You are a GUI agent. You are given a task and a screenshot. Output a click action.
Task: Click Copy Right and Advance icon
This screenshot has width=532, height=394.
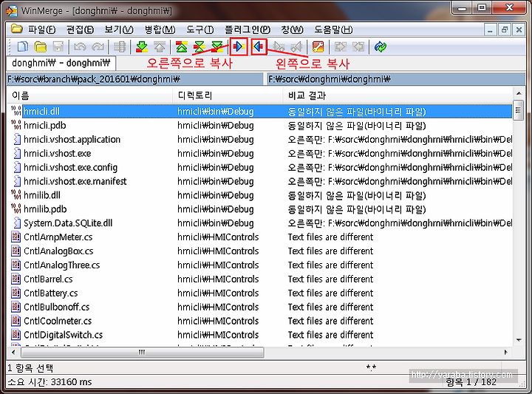(x=279, y=47)
